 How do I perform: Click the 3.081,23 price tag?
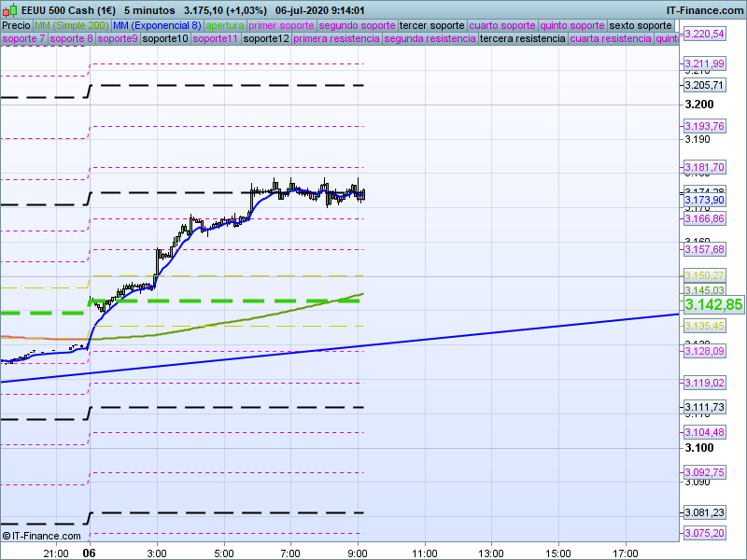[x=705, y=512]
